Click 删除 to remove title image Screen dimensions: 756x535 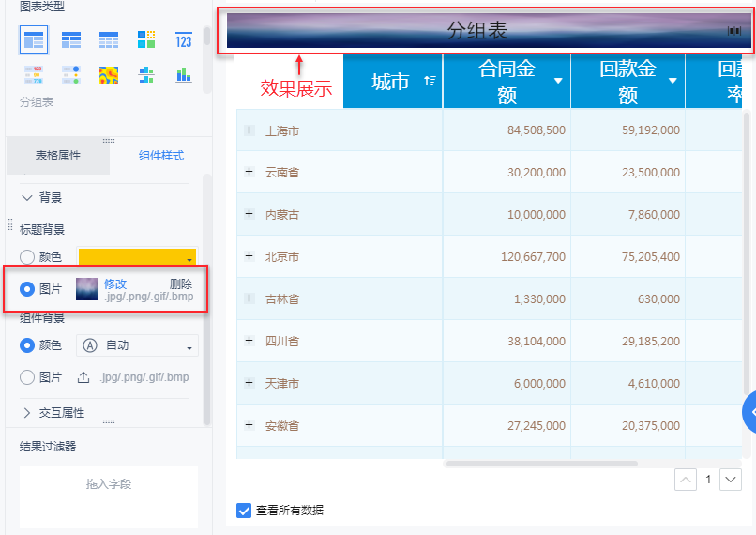pyautogui.click(x=181, y=284)
